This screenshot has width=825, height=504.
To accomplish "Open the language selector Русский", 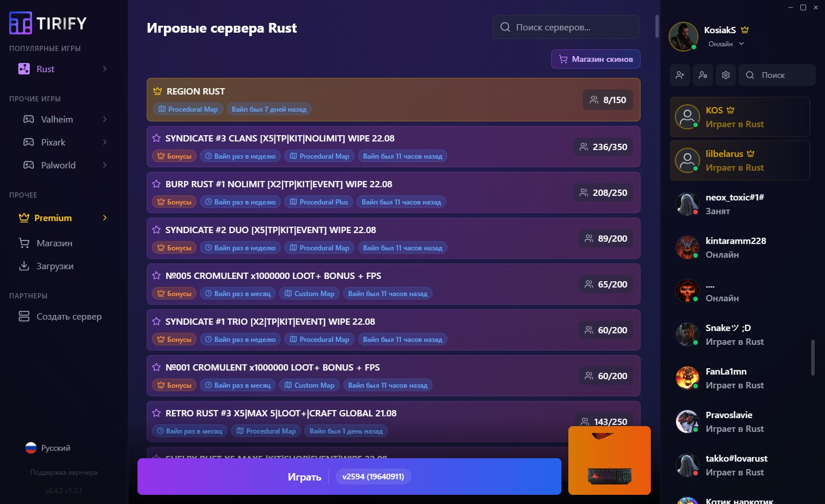I will pyautogui.click(x=48, y=448).
